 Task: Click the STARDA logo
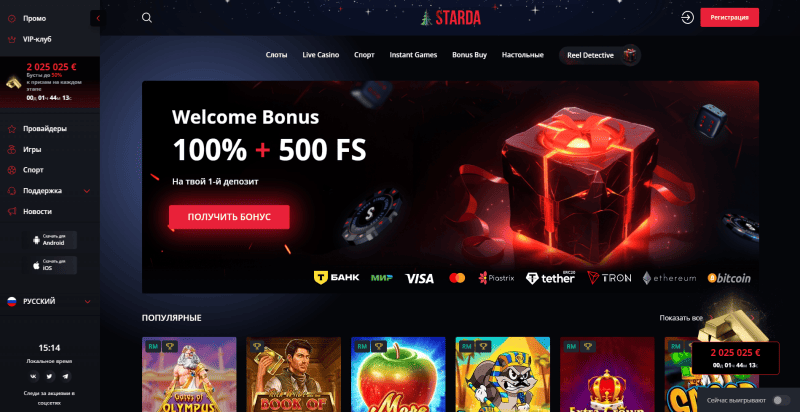pos(451,18)
